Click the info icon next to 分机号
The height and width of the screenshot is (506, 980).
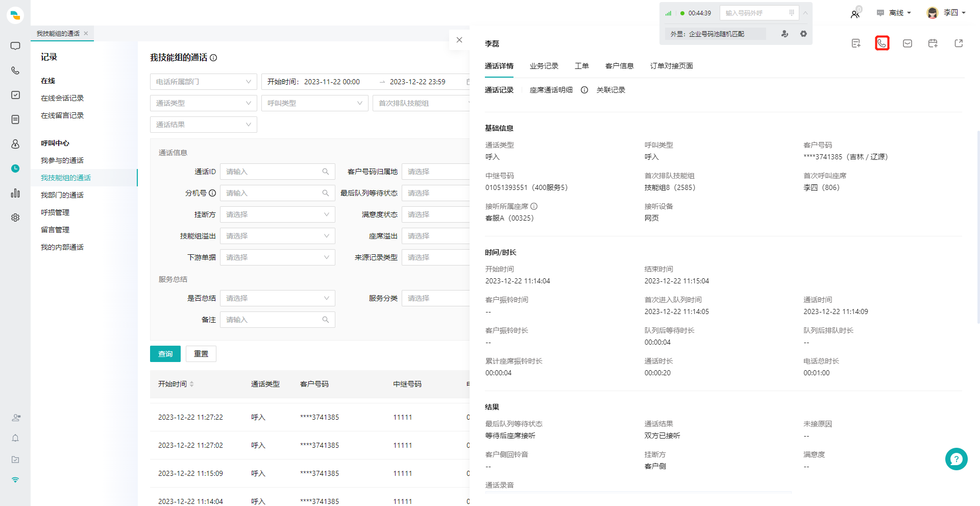[212, 193]
